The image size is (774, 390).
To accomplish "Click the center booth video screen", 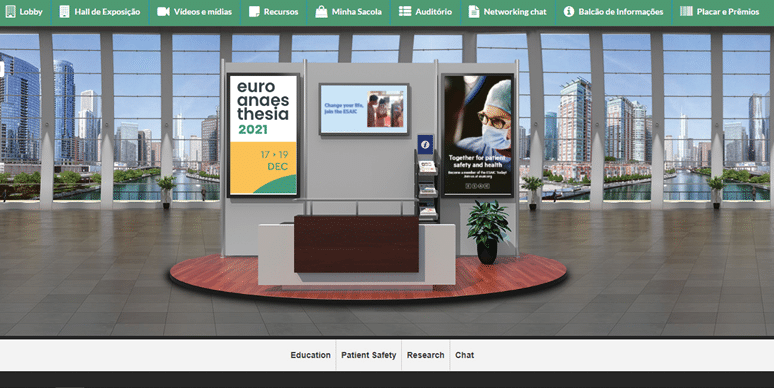I will tap(364, 109).
